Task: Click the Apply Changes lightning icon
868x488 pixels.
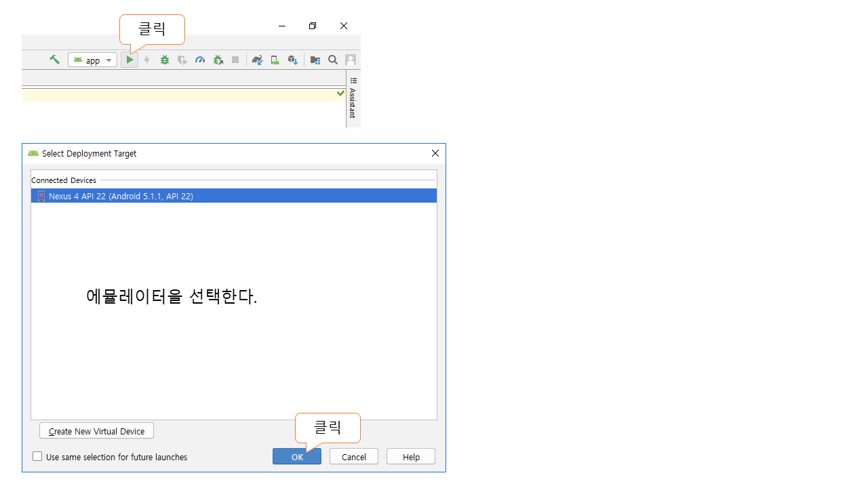Action: pyautogui.click(x=146, y=60)
